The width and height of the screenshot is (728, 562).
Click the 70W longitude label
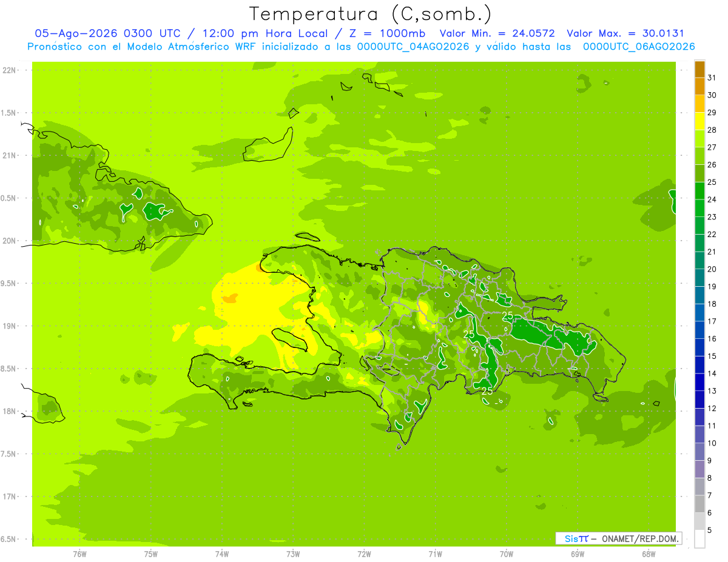506,554
